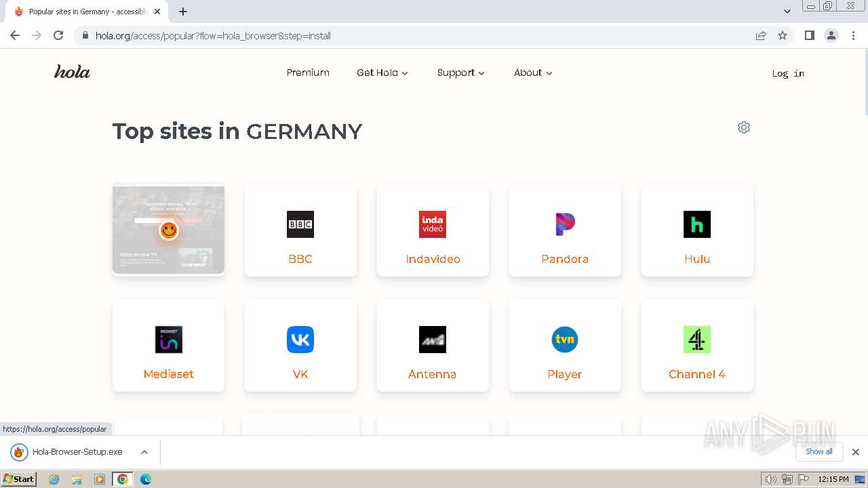Open the Chrome three-dot menu
This screenshot has height=488, width=868.
point(852,35)
